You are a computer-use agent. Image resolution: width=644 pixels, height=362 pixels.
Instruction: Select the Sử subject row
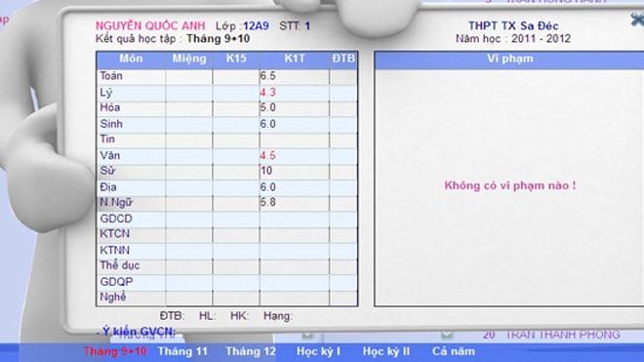[x=227, y=172]
